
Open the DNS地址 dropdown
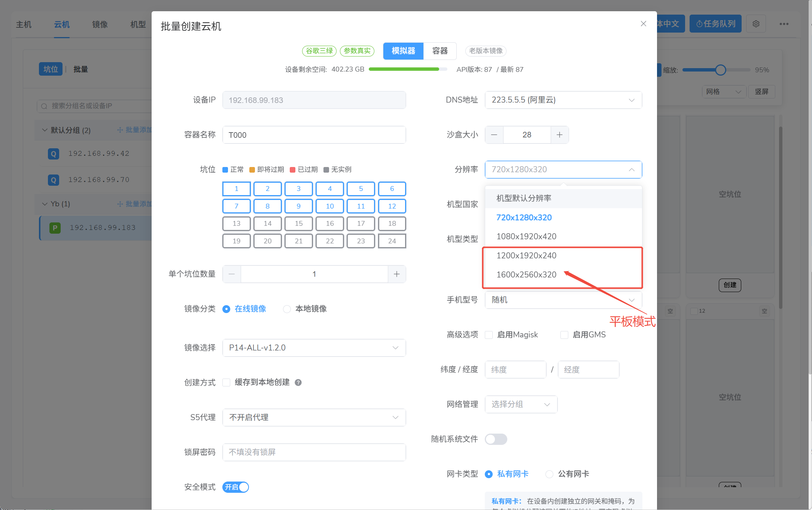tap(563, 100)
